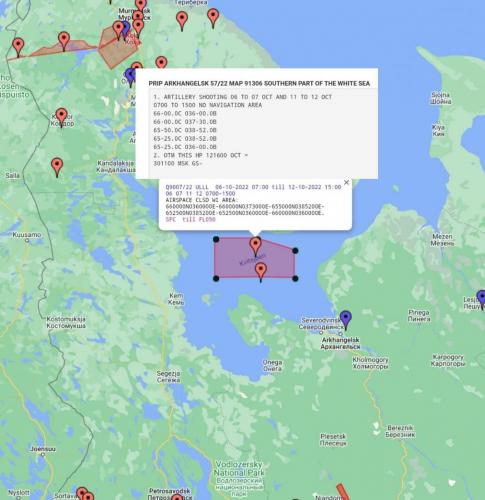Click the bottom-right black vertex of the purple polygon
This screenshot has height=500, width=485.
(295, 278)
